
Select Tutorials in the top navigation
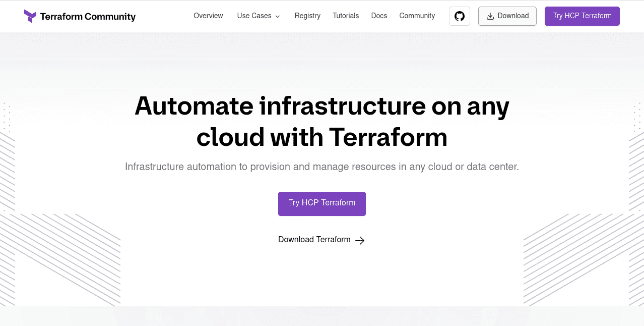[x=346, y=16]
